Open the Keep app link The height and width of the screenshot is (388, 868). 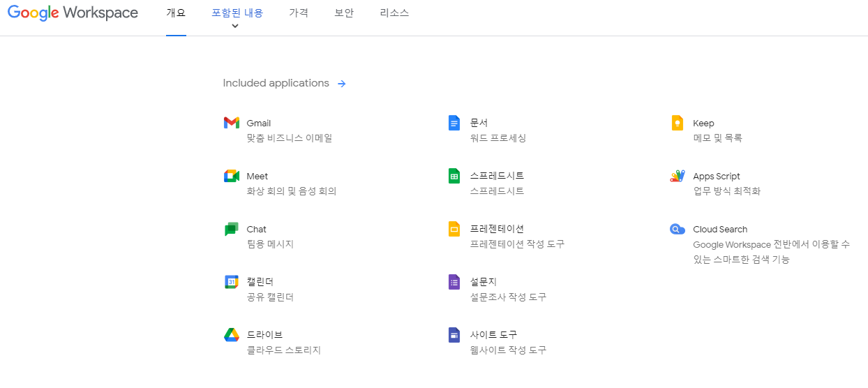pos(703,123)
